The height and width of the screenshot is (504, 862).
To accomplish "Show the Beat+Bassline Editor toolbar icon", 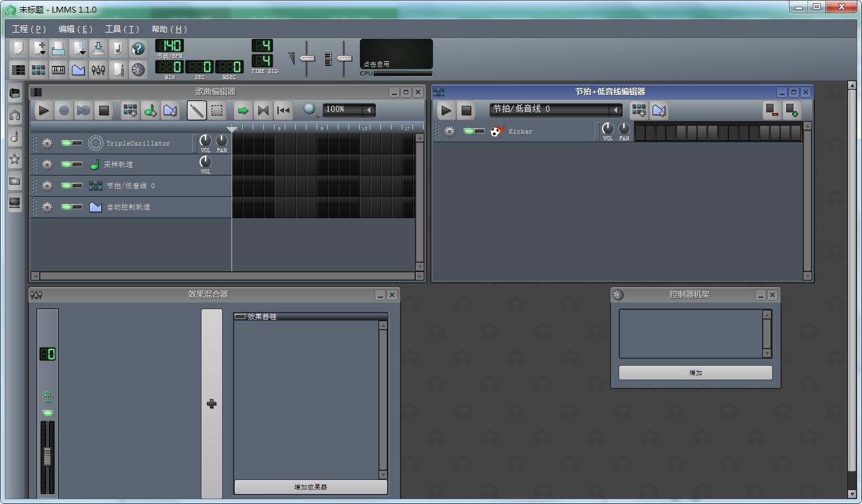I will click(39, 69).
